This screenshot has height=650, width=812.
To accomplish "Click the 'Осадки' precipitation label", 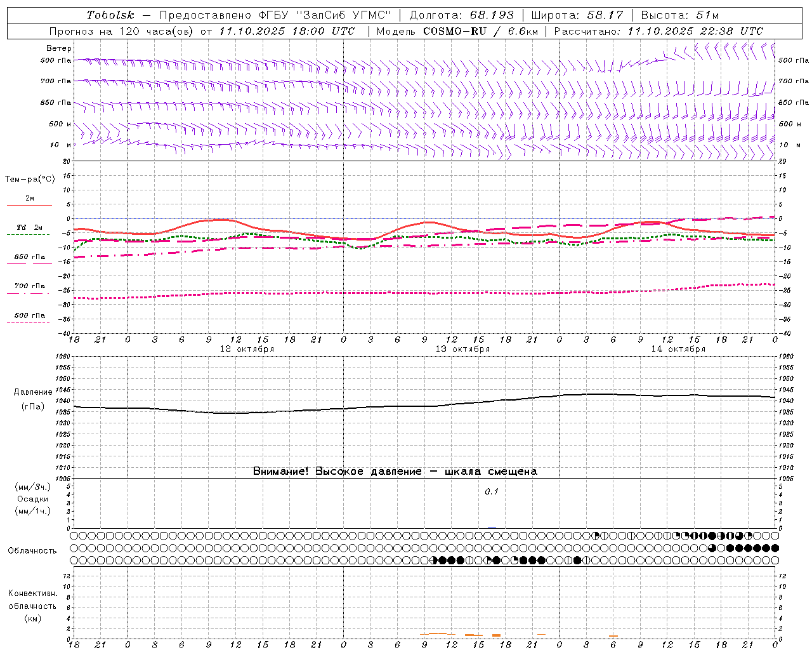I will [x=32, y=499].
